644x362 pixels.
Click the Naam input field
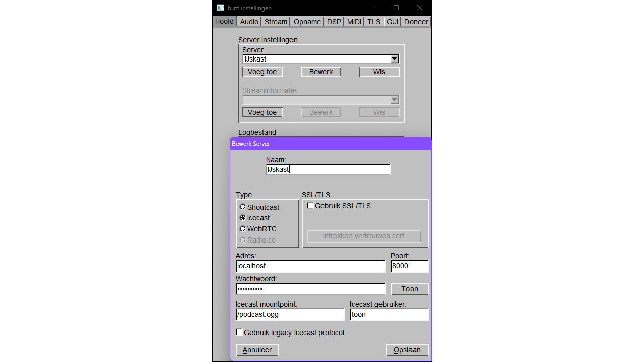tap(328, 169)
